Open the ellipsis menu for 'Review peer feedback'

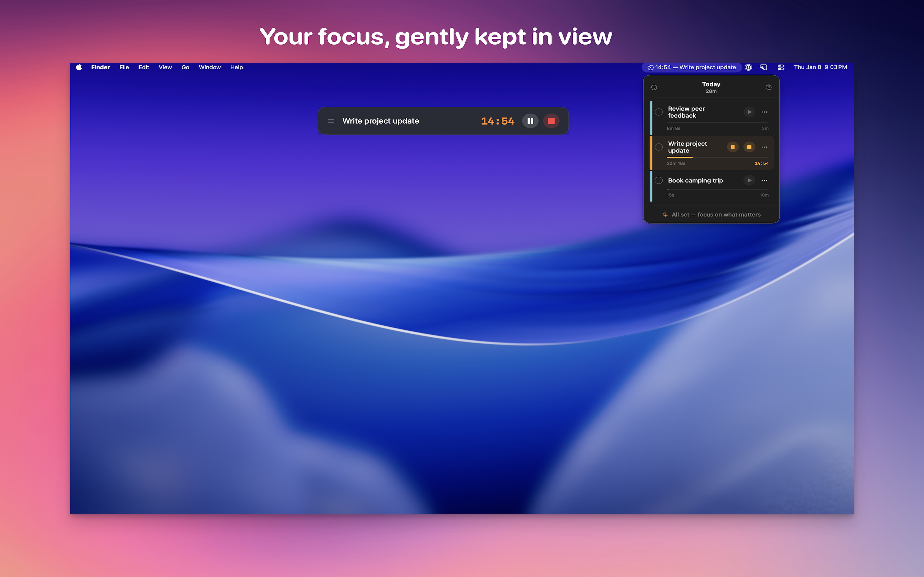pos(764,112)
